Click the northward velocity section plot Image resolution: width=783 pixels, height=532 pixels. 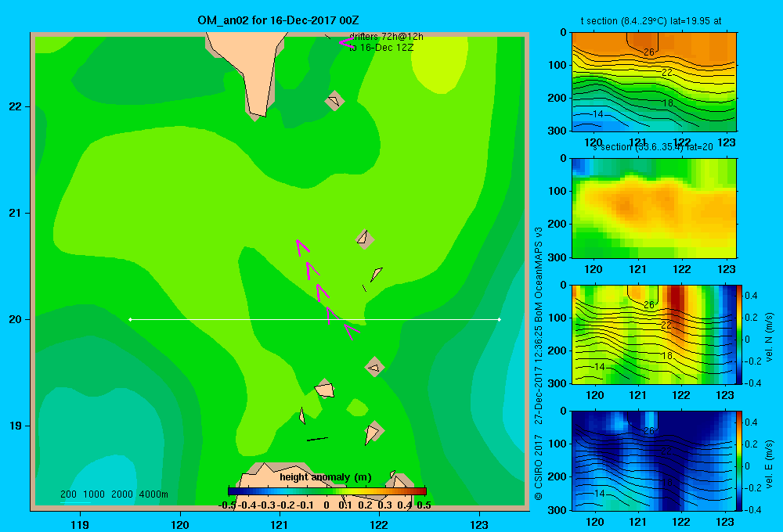coord(654,334)
